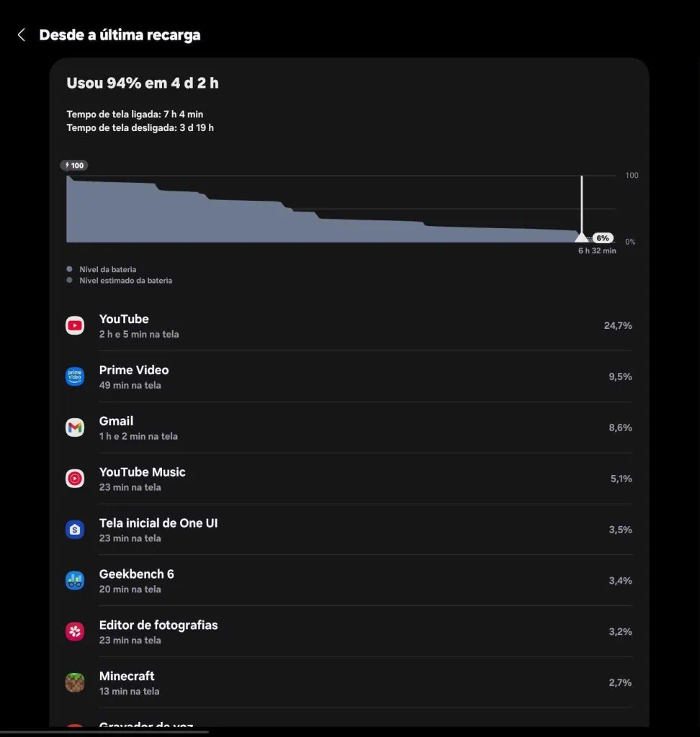Expand YouTube row for more details
700x737 pixels.
346,325
